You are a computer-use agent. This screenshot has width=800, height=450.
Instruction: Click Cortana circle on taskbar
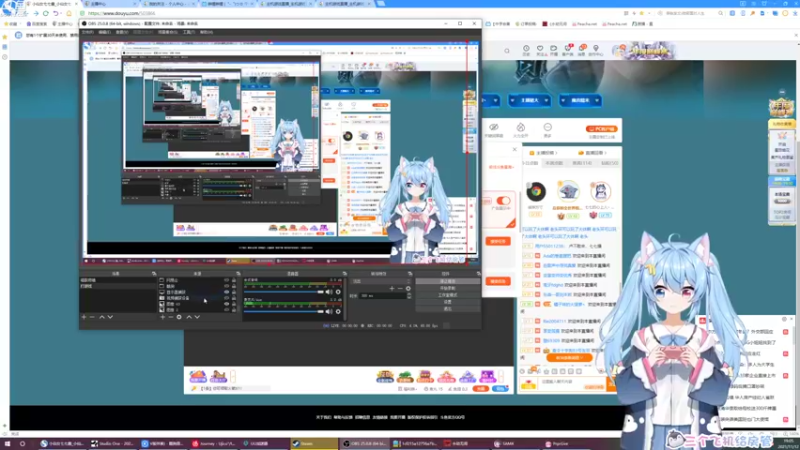22,444
